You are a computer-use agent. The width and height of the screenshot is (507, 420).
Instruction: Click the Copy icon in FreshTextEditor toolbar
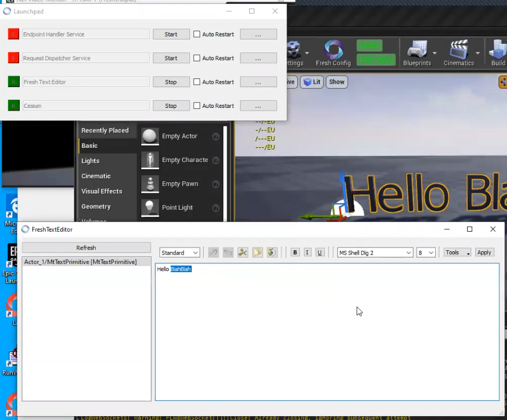coord(257,252)
